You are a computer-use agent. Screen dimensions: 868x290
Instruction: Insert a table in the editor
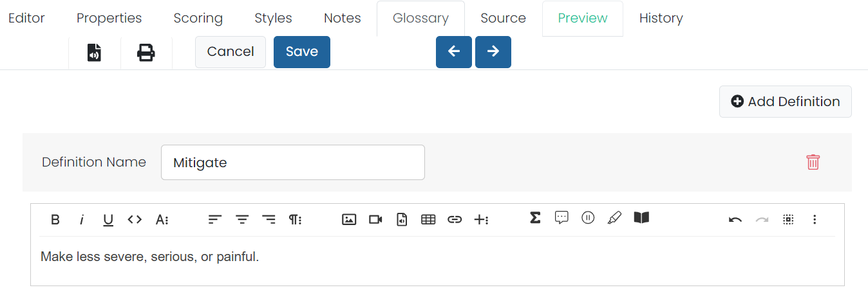(428, 219)
